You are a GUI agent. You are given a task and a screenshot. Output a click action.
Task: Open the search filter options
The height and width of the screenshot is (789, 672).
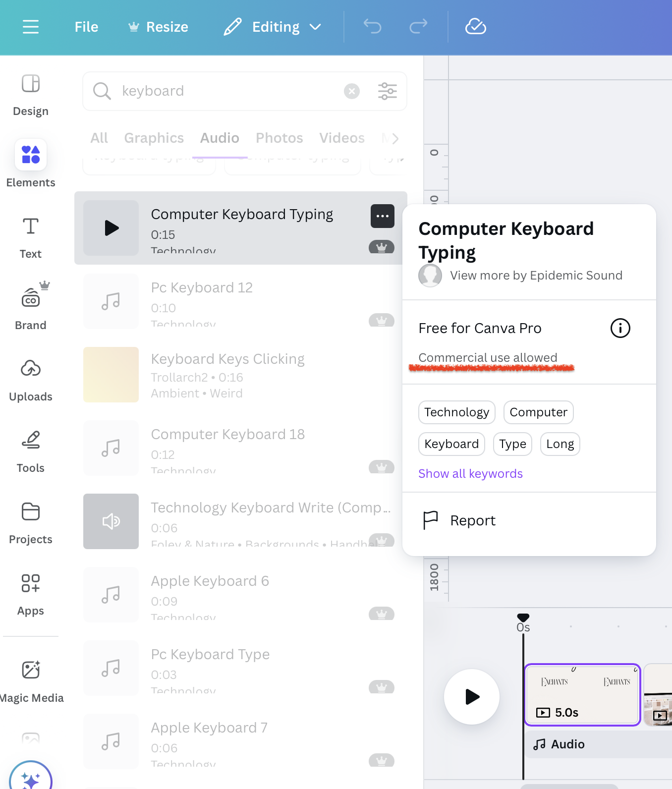point(388,91)
